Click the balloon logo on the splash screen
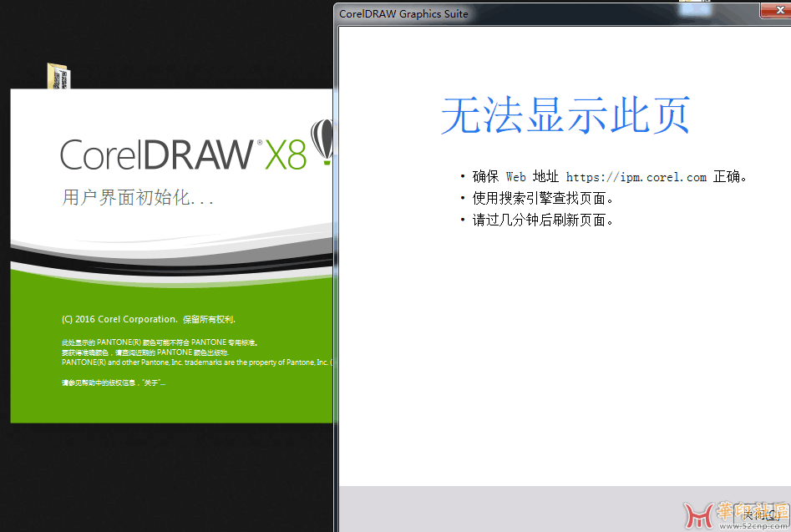This screenshot has height=532, width=791. [323, 141]
